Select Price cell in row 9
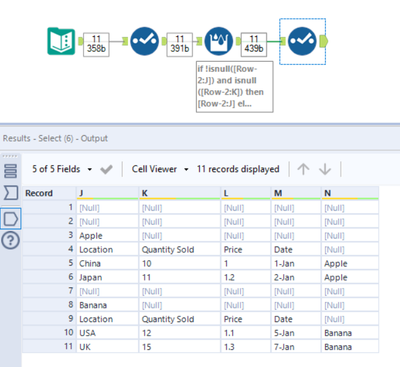The height and width of the screenshot is (367, 400). [x=246, y=319]
